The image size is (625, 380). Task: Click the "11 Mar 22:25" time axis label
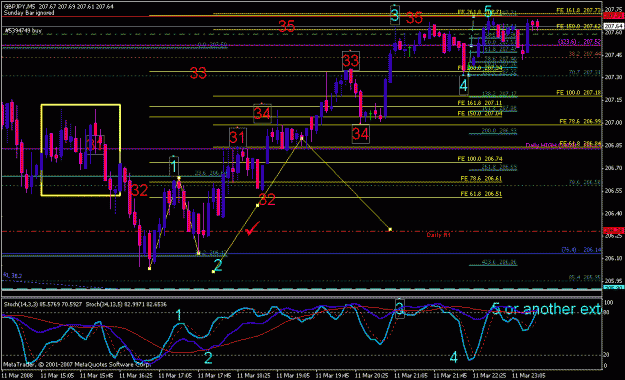coord(489,376)
